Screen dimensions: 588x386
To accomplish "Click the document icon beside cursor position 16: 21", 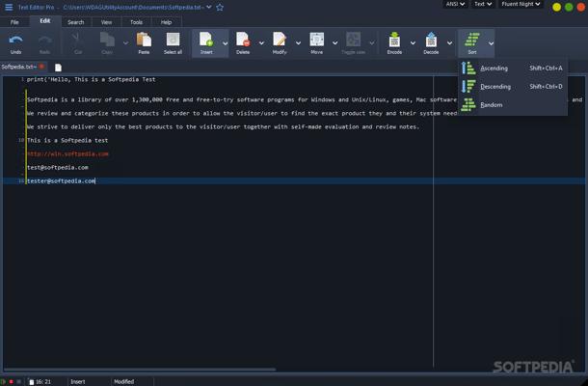I will (x=31, y=381).
